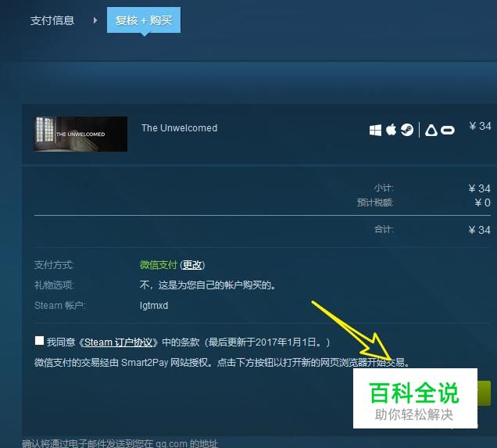
Task: Click the 小计 subtotal ¥ 34
Action: tap(480, 188)
